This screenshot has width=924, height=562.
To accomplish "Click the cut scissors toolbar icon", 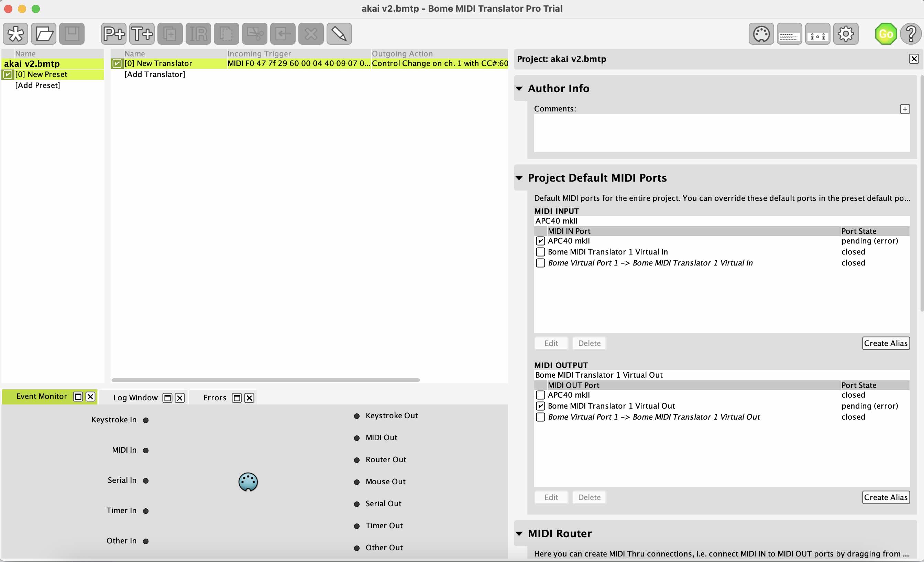I will pos(254,34).
